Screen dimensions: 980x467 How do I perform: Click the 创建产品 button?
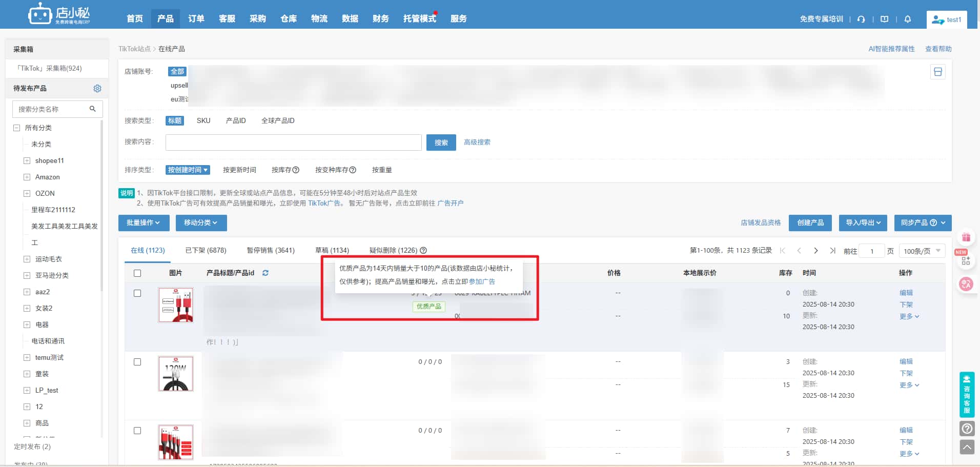(x=809, y=222)
